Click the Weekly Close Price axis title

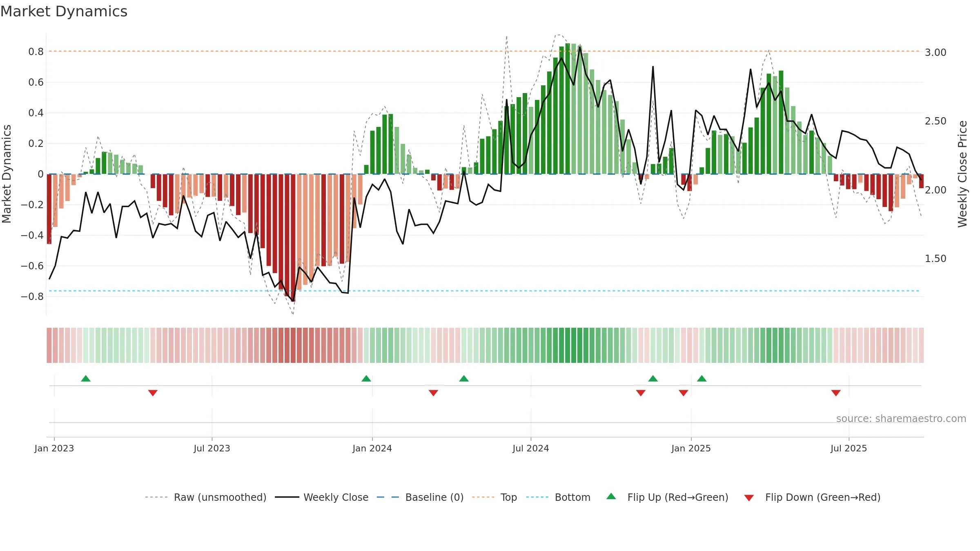pyautogui.click(x=962, y=174)
